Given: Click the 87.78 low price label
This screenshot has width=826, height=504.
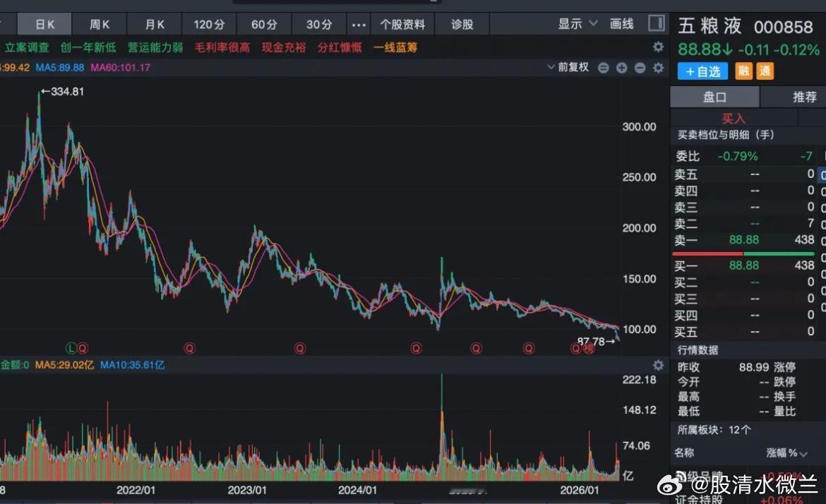Looking at the screenshot, I should [596, 342].
